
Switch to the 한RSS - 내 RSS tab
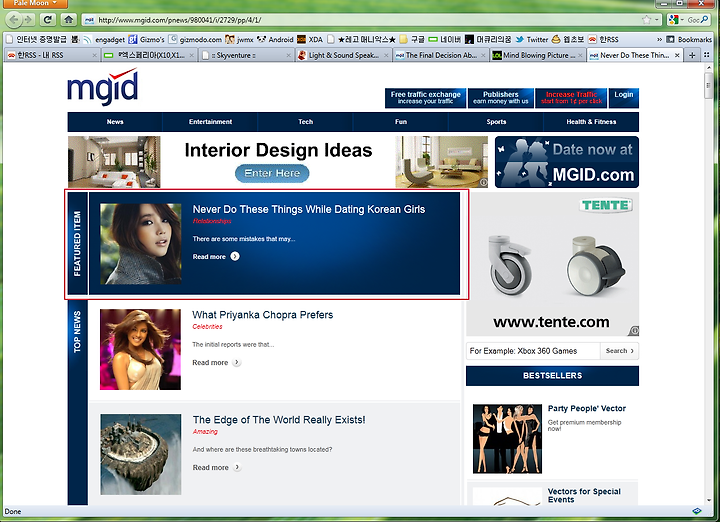(51, 55)
